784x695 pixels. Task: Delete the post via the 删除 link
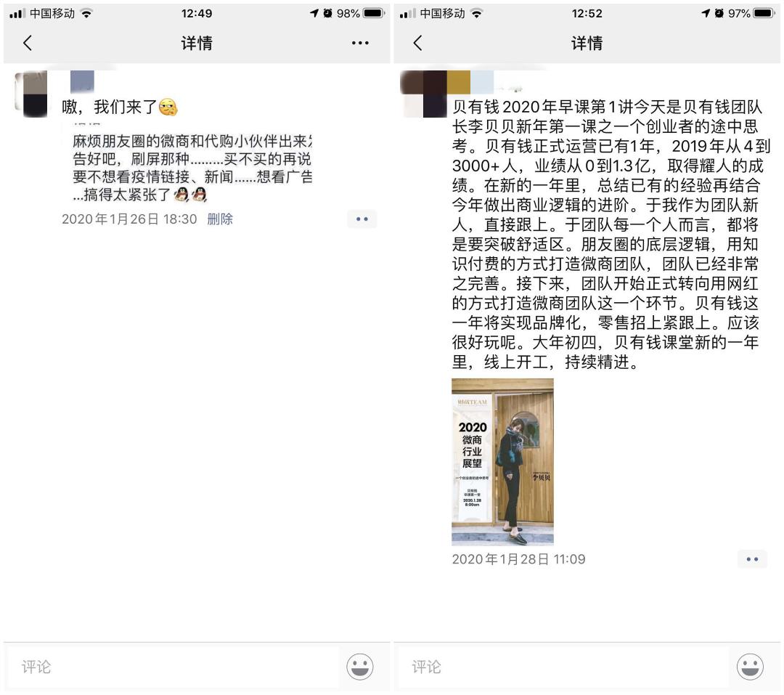[220, 219]
